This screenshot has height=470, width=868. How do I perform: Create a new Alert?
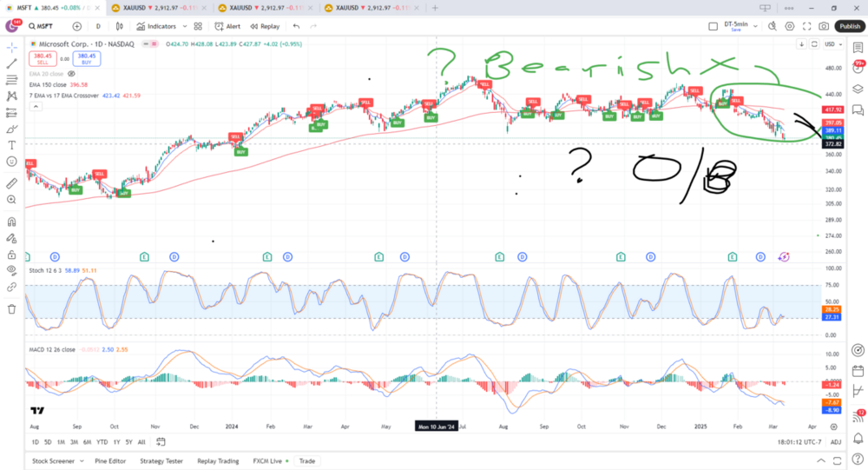tap(227, 26)
